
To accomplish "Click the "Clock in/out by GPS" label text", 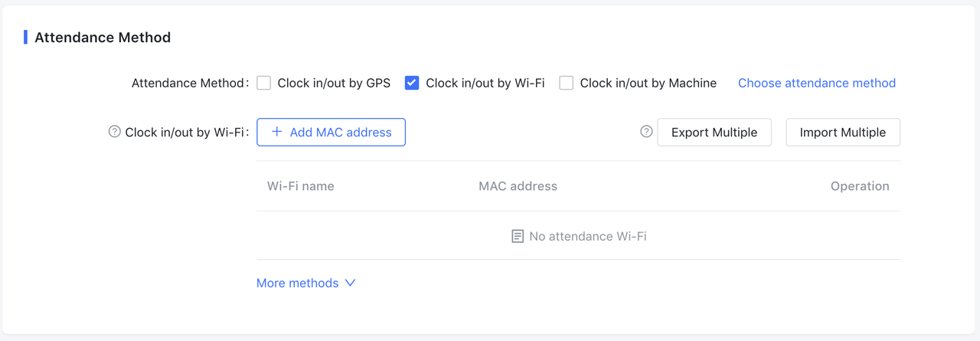I will 334,83.
